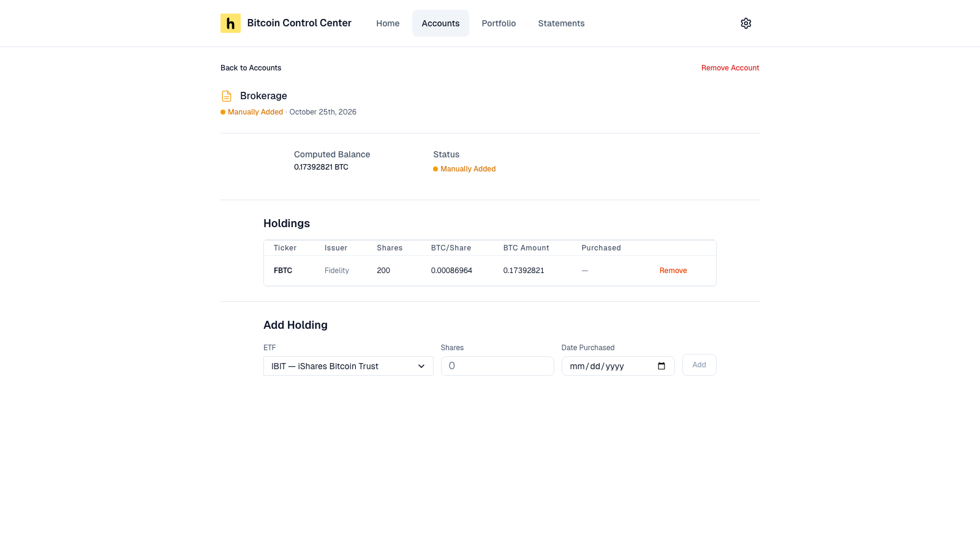Click Manually Added under Status
This screenshot has height=551, width=980.
tap(468, 169)
